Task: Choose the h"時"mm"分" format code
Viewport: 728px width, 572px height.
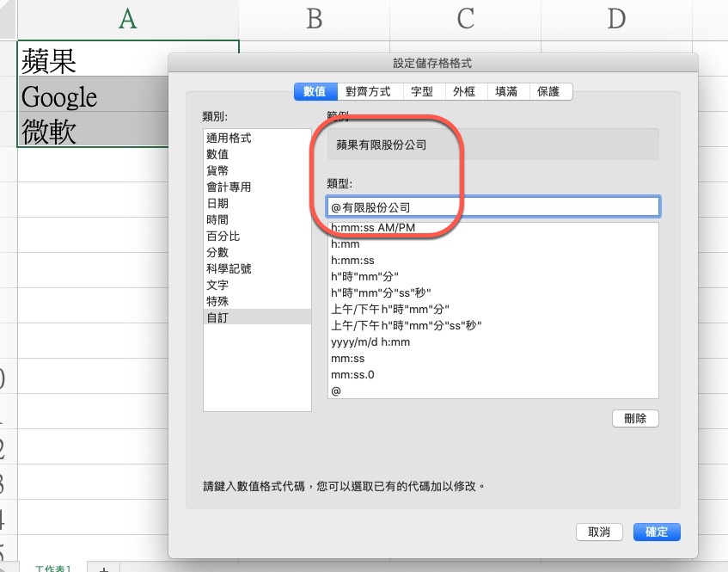Action: [x=492, y=276]
